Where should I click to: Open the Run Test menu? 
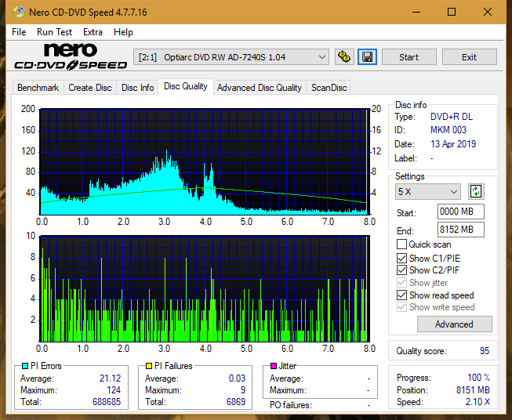[x=54, y=32]
